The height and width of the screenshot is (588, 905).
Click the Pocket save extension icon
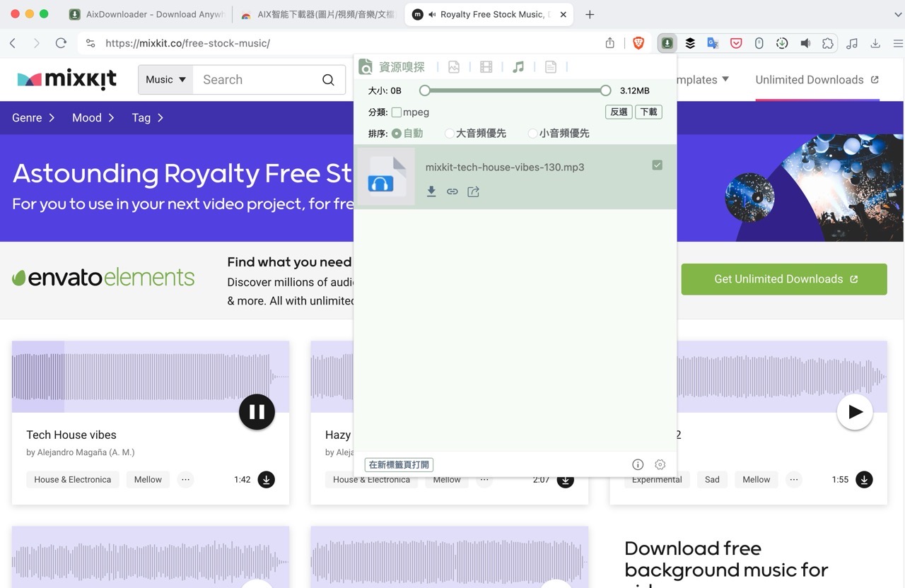(x=736, y=43)
